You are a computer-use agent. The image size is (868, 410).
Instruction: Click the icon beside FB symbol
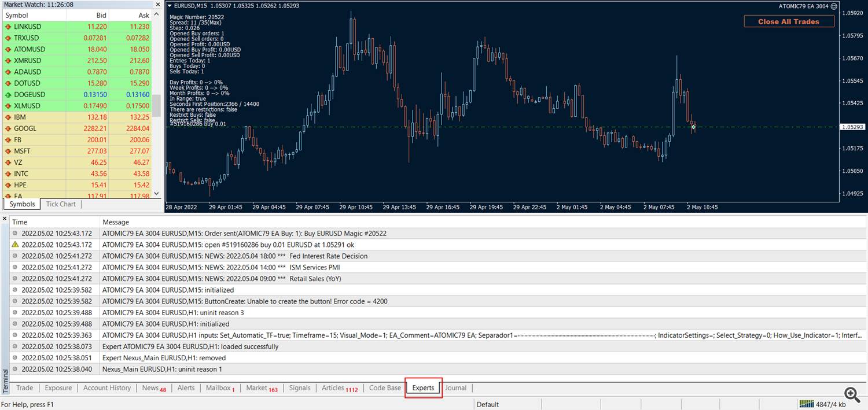8,139
